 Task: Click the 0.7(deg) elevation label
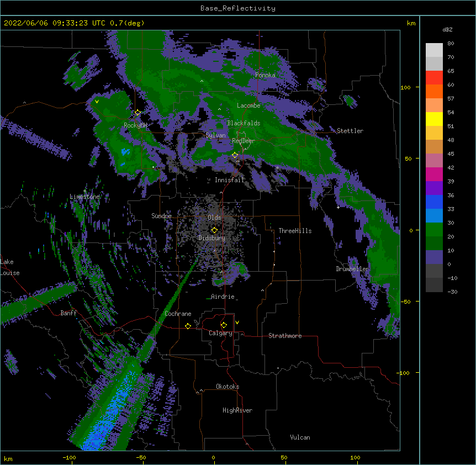click(127, 23)
